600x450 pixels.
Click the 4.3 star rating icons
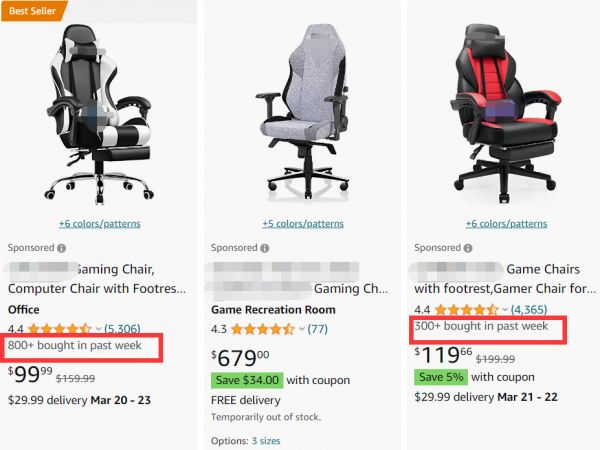(263, 329)
